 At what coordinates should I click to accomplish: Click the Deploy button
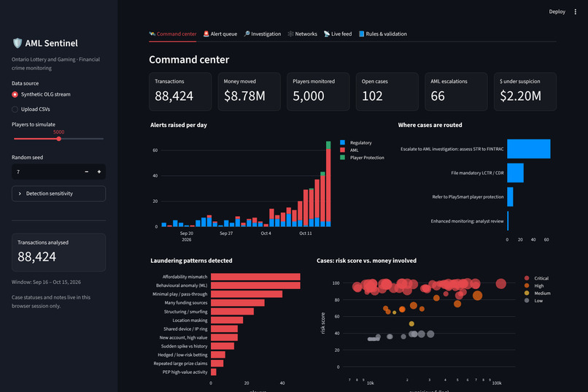pos(557,12)
